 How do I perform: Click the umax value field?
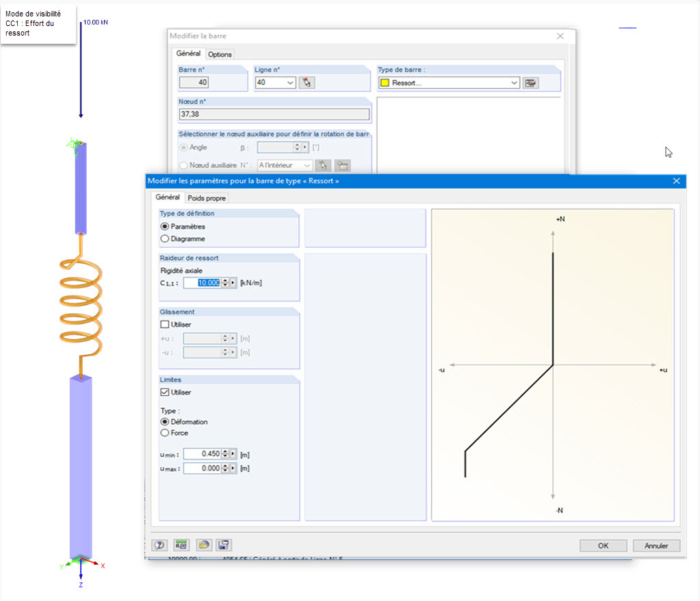[203, 468]
